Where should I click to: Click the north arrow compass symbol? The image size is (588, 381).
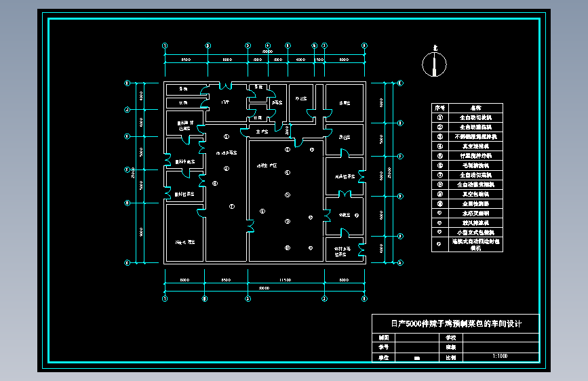[434, 62]
